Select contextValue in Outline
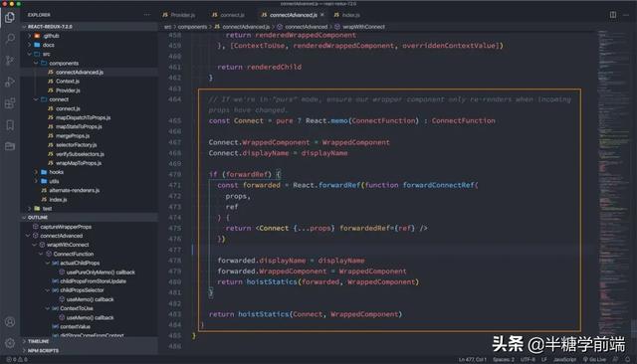The width and height of the screenshot is (637, 364). pos(90,326)
